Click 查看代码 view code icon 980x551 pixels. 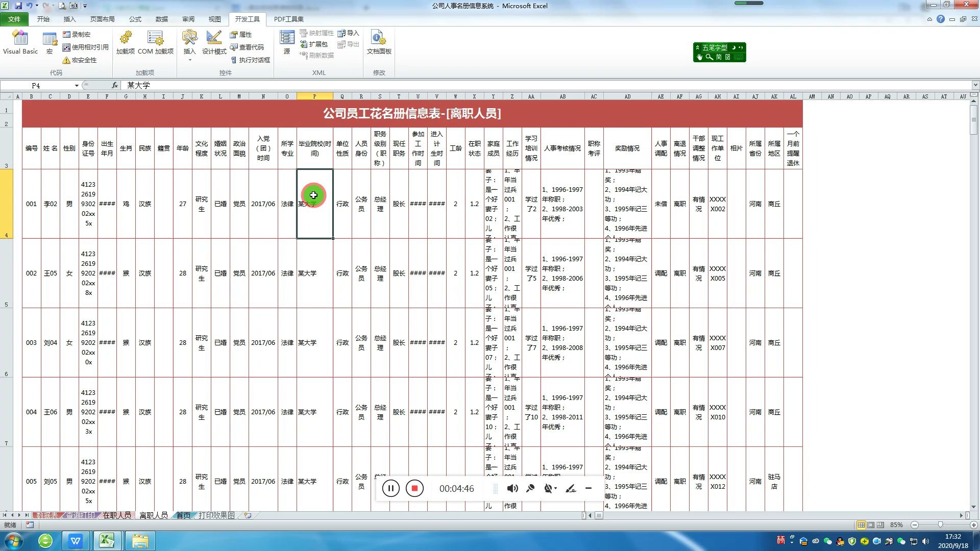[234, 47]
